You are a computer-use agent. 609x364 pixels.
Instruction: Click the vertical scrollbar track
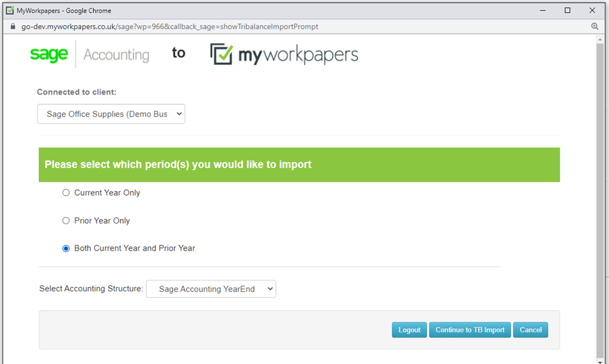600,194
